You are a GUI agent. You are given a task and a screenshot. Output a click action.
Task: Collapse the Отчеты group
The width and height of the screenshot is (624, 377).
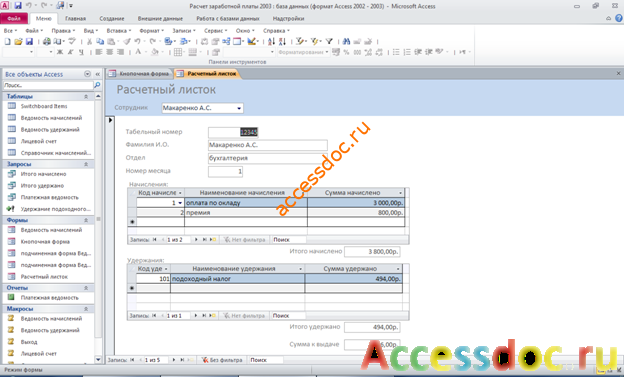(86, 288)
